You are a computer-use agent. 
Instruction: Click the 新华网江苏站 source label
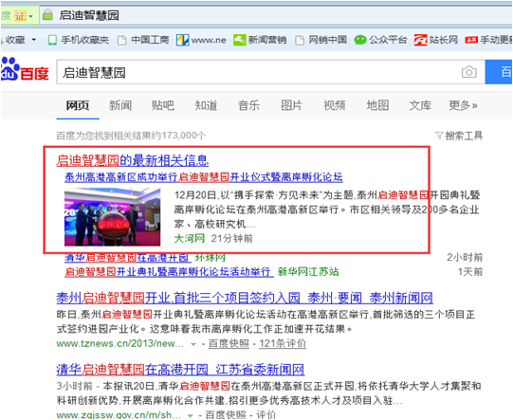pyautogui.click(x=308, y=272)
